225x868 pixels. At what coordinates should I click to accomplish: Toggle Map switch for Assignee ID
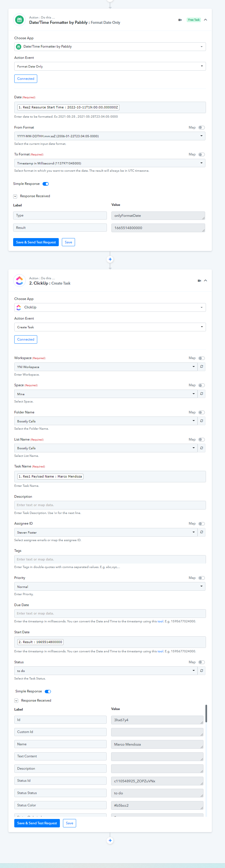click(x=201, y=524)
